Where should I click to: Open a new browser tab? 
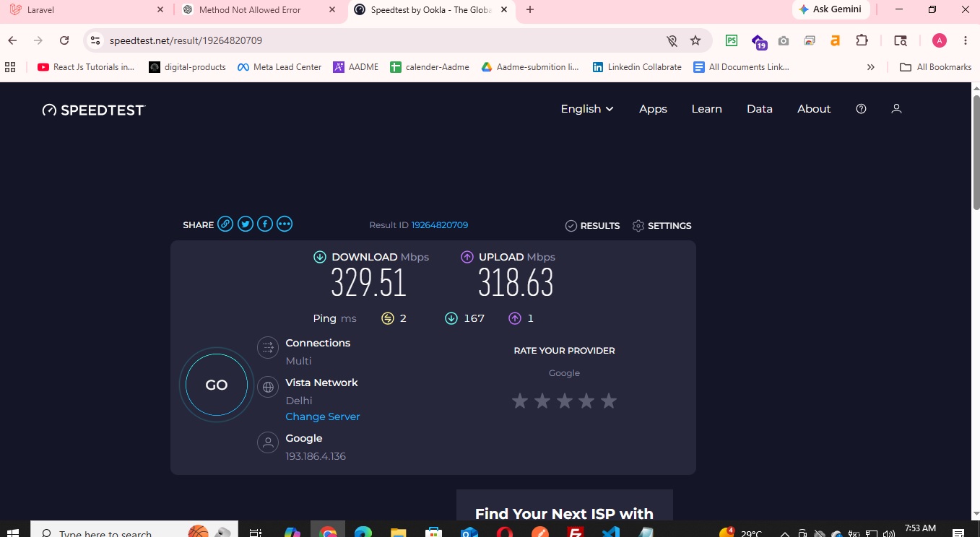(x=530, y=10)
